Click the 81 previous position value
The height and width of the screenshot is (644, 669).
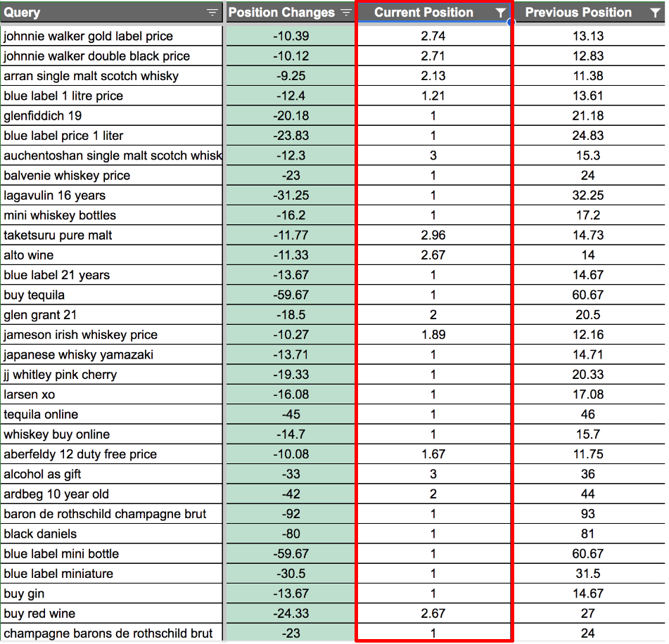coord(588,534)
